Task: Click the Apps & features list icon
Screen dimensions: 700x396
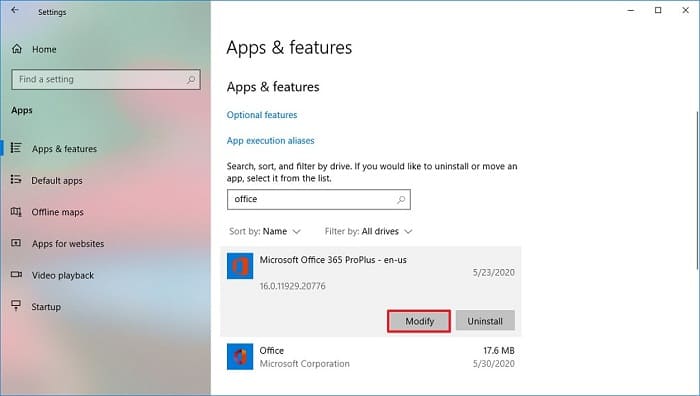Action: coord(16,148)
